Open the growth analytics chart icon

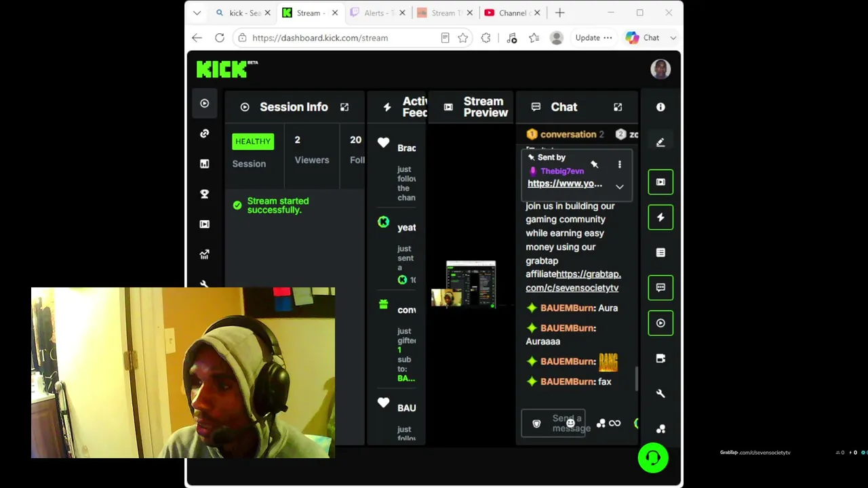tap(204, 254)
